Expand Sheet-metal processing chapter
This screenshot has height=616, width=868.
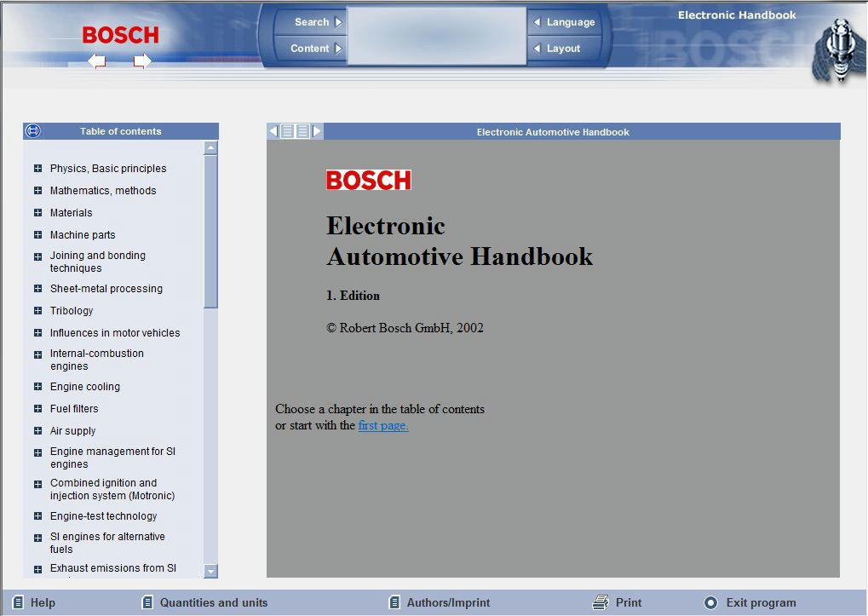pyautogui.click(x=37, y=288)
